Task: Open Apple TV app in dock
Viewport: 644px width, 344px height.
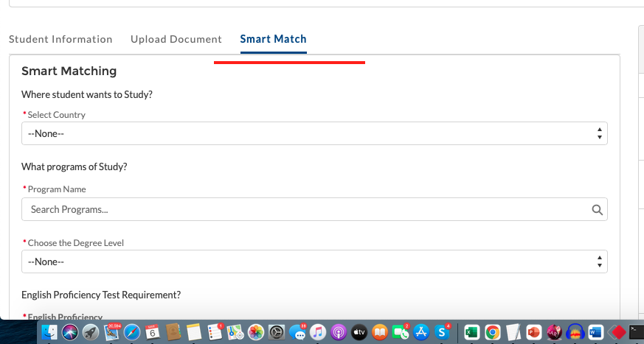Action: click(359, 332)
